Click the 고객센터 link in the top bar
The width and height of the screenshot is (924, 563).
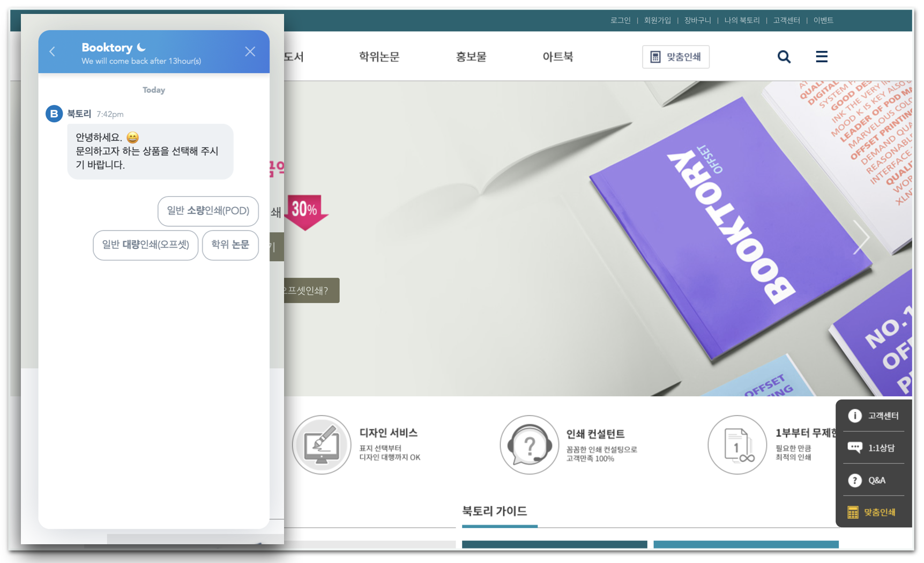pos(787,20)
